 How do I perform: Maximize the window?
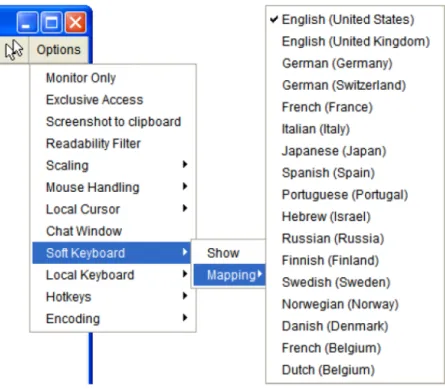coord(51,22)
